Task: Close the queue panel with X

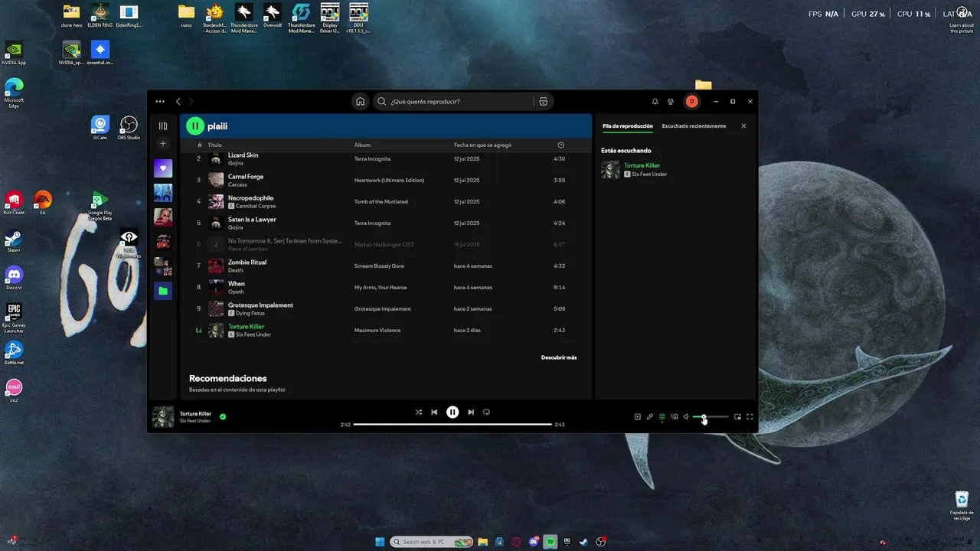Action: [743, 126]
